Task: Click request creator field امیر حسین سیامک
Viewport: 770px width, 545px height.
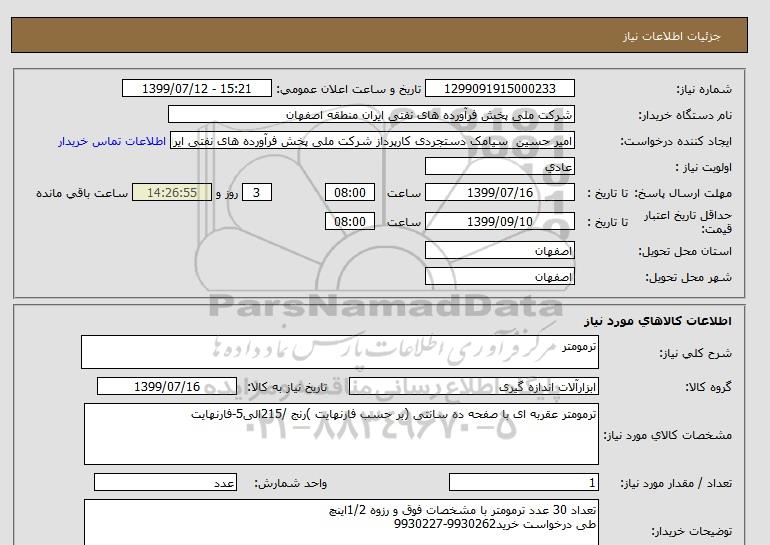Action: (372, 141)
